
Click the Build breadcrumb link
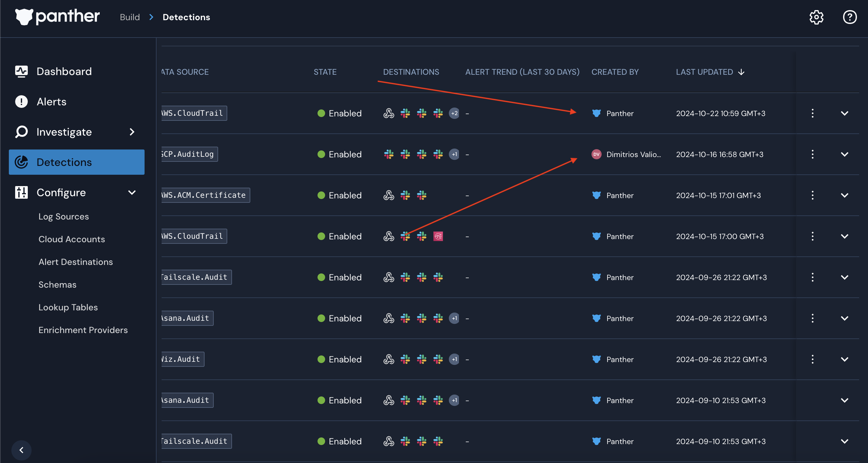point(130,17)
